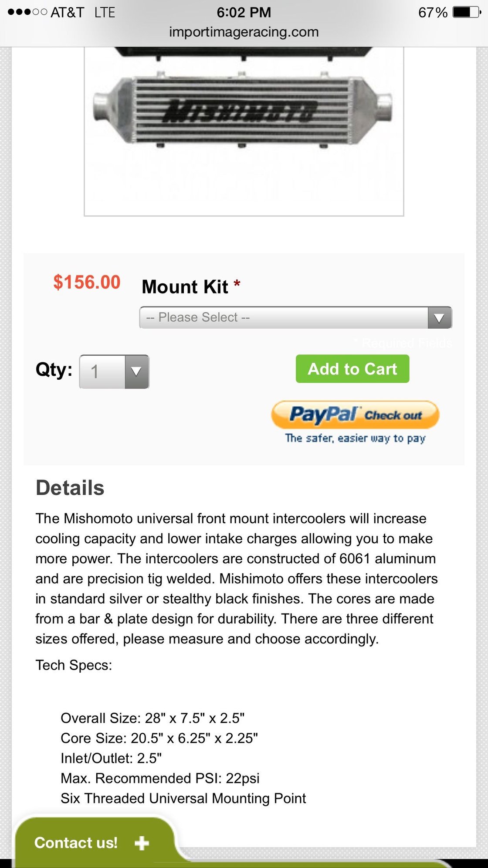The width and height of the screenshot is (488, 868).
Task: Click "The safer, easier way to pay" link
Action: pyautogui.click(x=355, y=438)
